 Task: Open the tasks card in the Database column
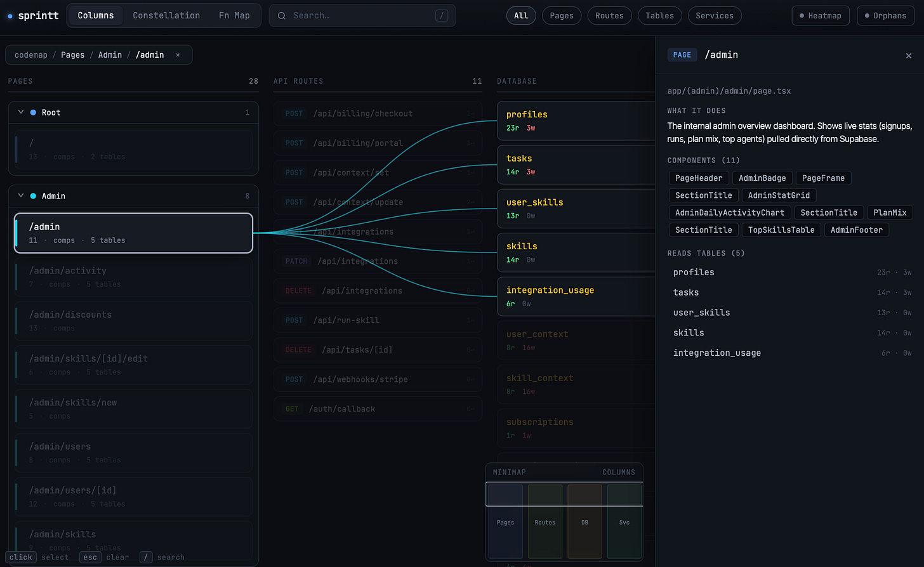[x=576, y=164]
